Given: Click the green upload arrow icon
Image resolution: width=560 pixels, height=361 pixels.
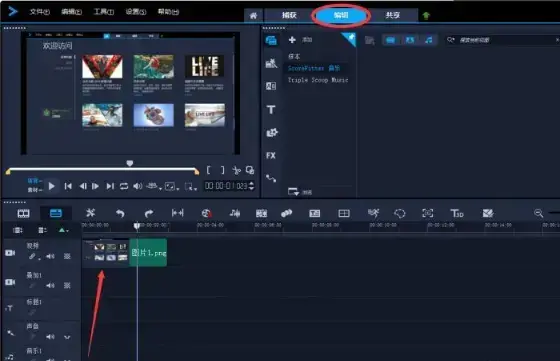Looking at the screenshot, I should point(426,15).
